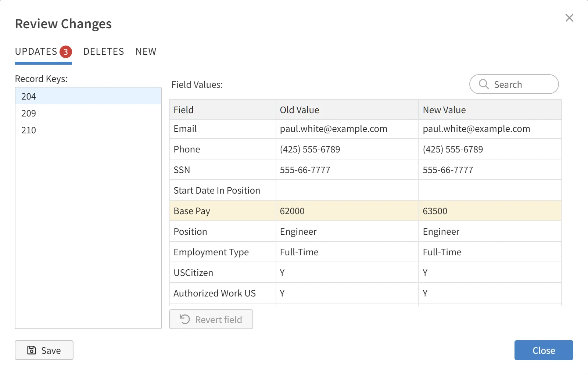
Task: Select record key 209 in list
Action: click(x=29, y=113)
